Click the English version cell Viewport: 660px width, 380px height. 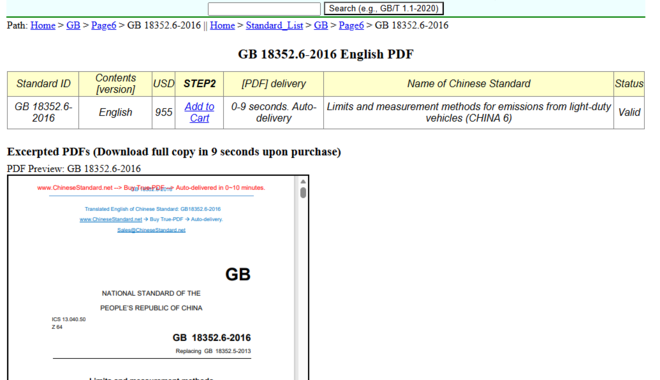point(115,112)
